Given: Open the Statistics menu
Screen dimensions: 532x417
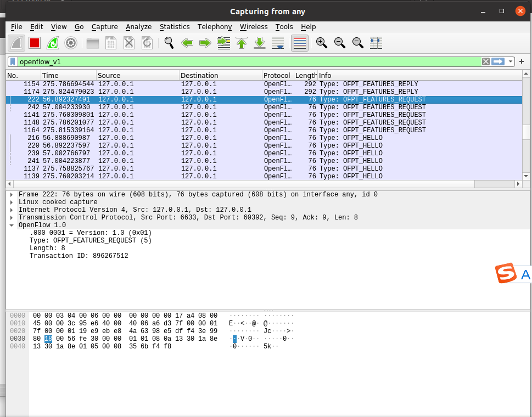Looking at the screenshot, I should (175, 27).
